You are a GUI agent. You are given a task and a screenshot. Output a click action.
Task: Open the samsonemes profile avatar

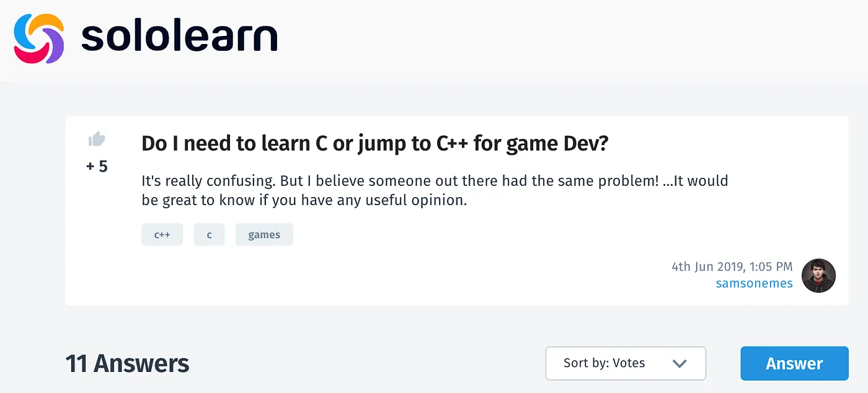pyautogui.click(x=818, y=276)
